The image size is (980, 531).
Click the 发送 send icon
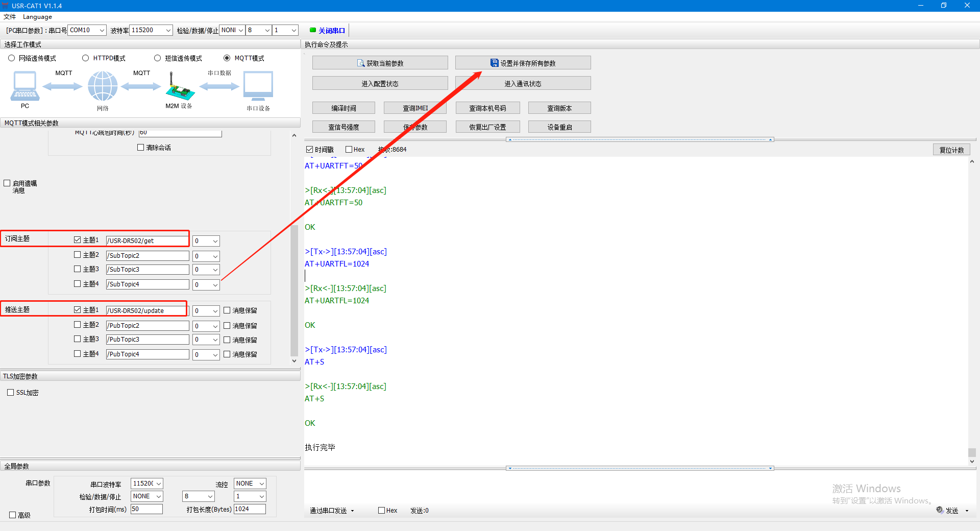click(940, 510)
